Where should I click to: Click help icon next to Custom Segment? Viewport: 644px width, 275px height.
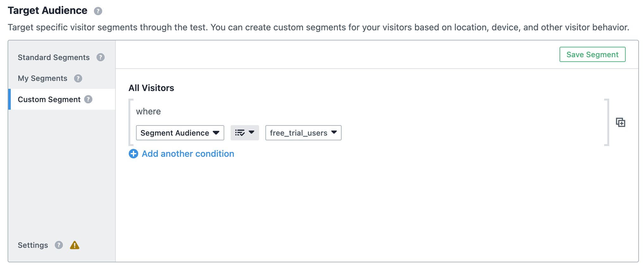tap(88, 99)
